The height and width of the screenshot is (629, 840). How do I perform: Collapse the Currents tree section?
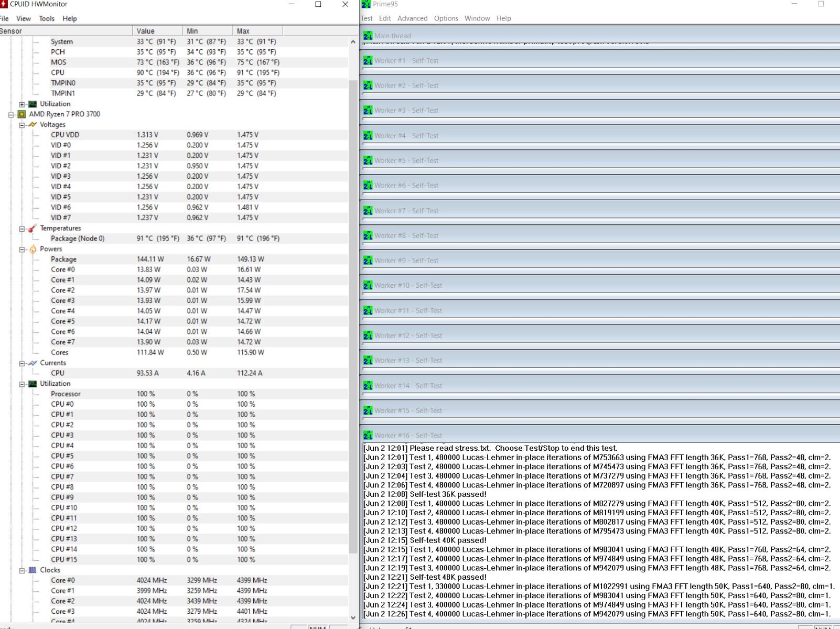click(x=22, y=363)
